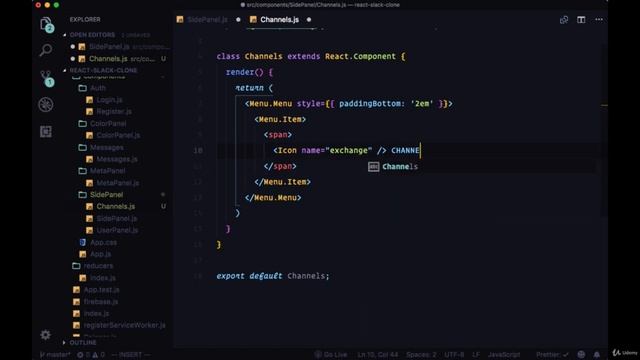Image resolution: width=640 pixels, height=360 pixels.
Task: Click the yellow overview ruler marker
Action: 604,105
